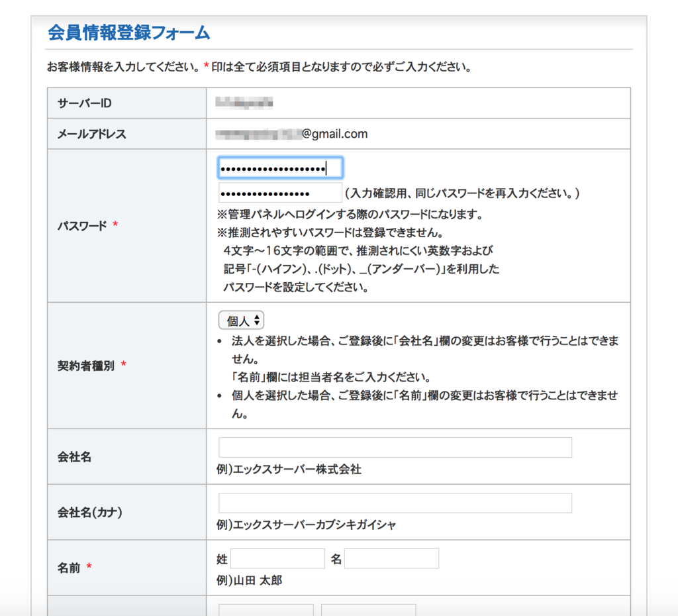Viewport: 678px width, 616px height.
Task: Open the 契約者種別 contractor type dropdown
Action: [241, 320]
